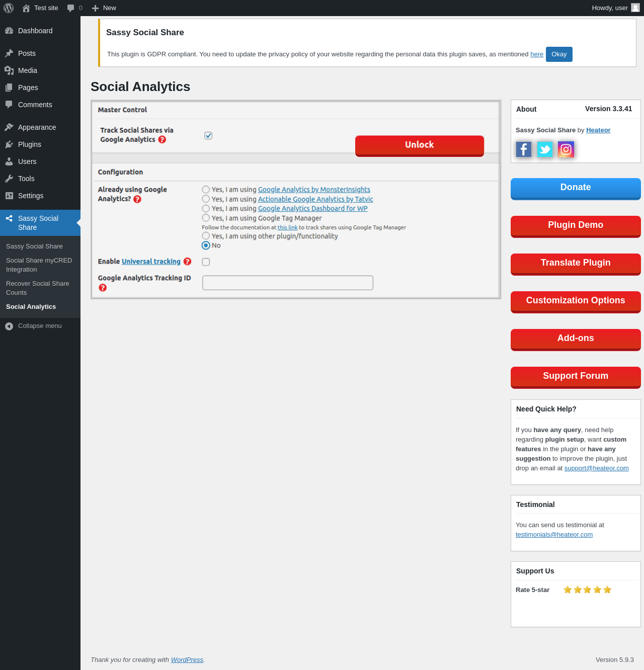Open the Add-ons button

point(576,340)
